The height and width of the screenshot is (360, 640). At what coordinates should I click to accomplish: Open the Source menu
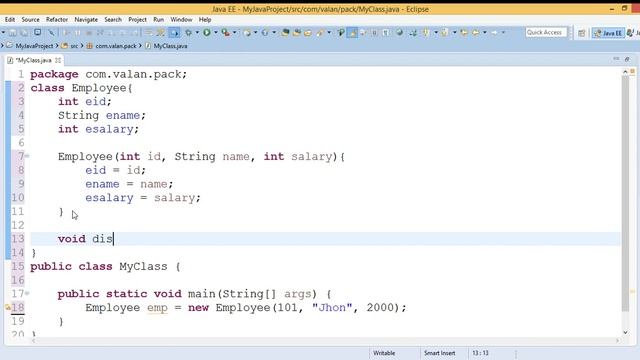tap(31, 19)
